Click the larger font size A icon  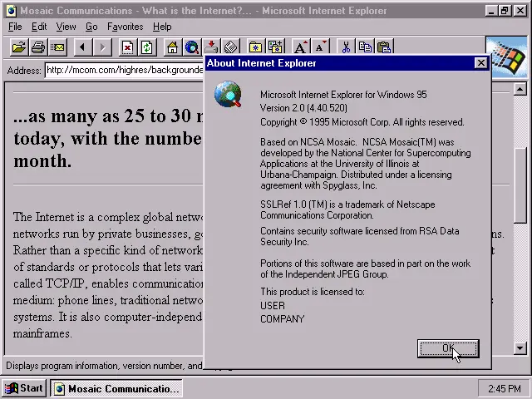(x=301, y=47)
